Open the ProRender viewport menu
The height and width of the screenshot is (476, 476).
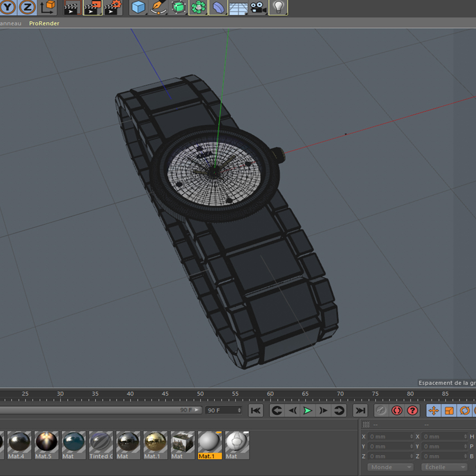click(44, 23)
